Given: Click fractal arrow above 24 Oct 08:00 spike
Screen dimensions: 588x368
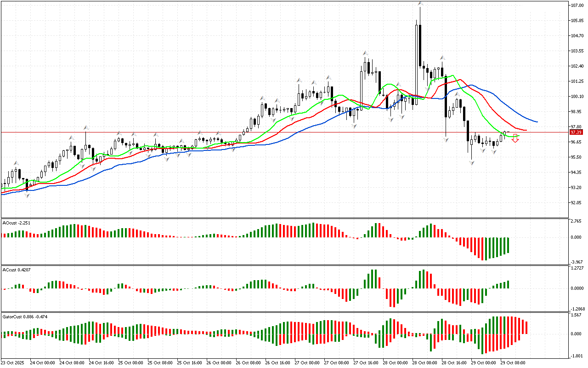Looking at the screenshot, I should pos(85,127).
